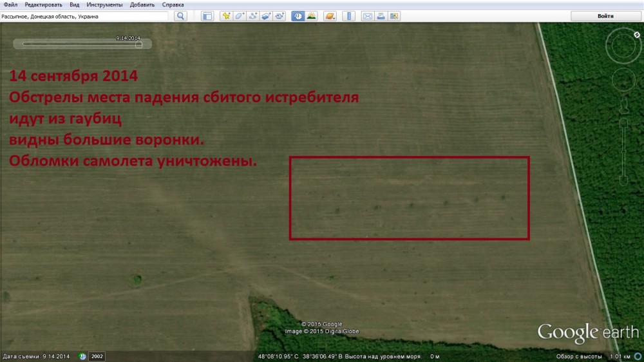
Task: Add a placemark with the pushpin icon
Action: coord(226,16)
